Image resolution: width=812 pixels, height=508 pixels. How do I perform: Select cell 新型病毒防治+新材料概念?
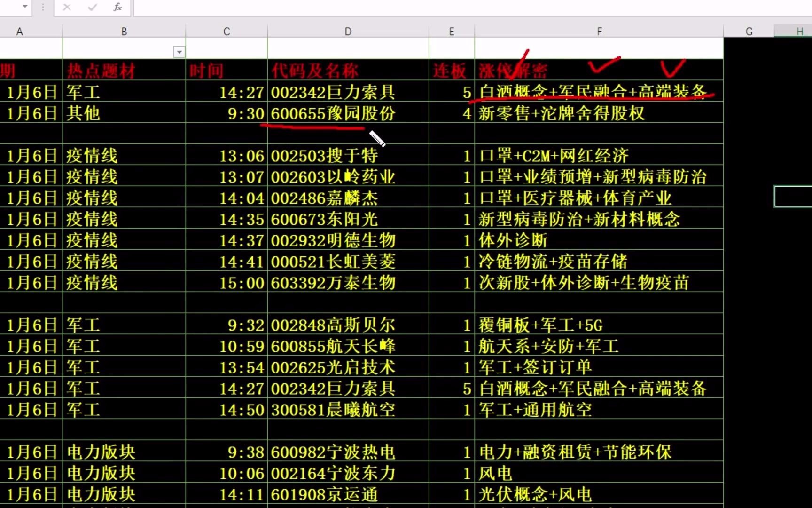[599, 219]
